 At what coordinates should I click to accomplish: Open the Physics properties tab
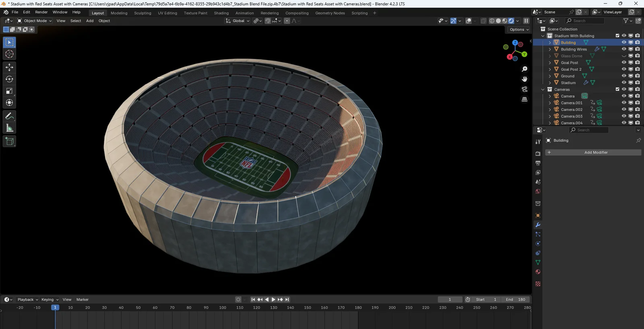pyautogui.click(x=538, y=244)
